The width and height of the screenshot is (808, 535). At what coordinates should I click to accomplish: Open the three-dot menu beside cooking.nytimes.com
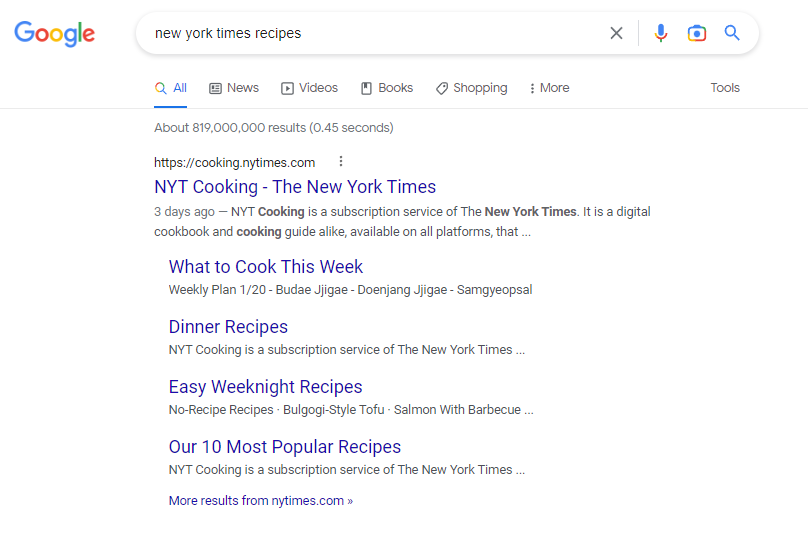341,162
